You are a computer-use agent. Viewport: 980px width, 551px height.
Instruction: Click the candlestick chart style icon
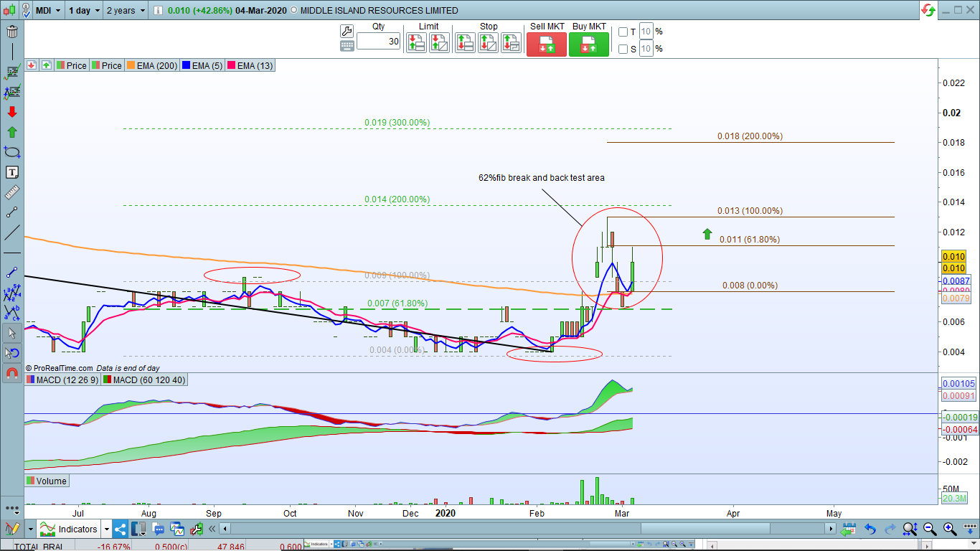point(10,10)
